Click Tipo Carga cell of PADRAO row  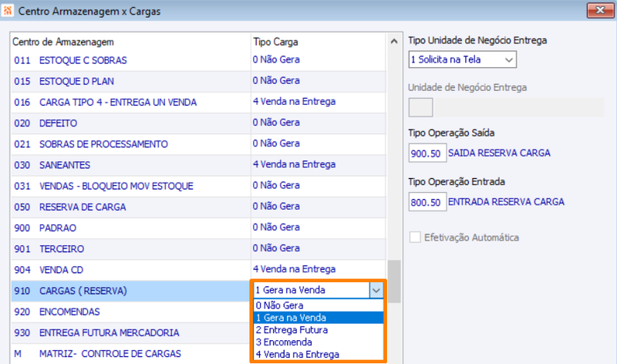[319, 228]
